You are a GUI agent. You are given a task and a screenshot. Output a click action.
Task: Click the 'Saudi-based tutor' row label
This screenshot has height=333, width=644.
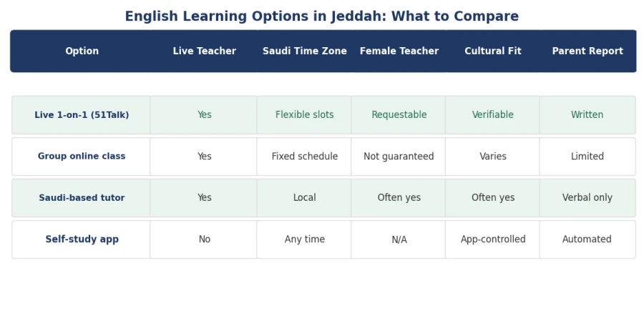(x=82, y=198)
